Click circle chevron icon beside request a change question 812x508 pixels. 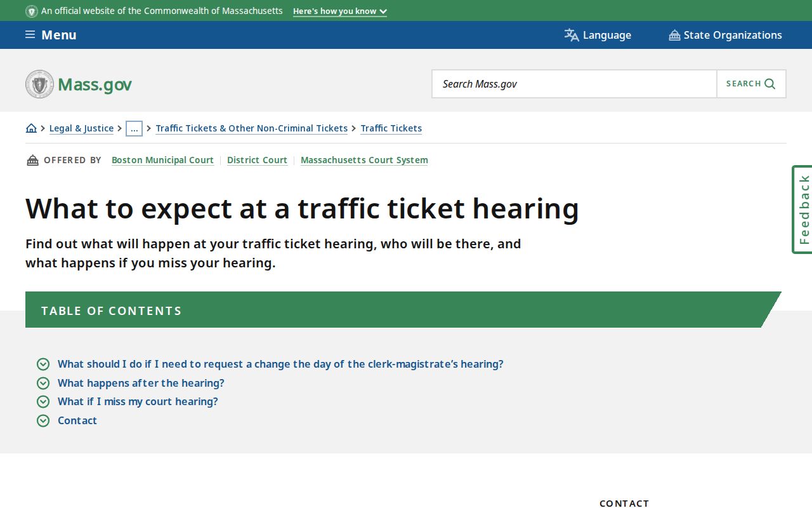43,364
